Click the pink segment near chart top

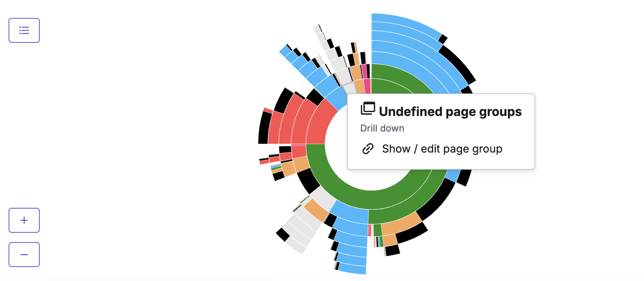pyautogui.click(x=367, y=86)
